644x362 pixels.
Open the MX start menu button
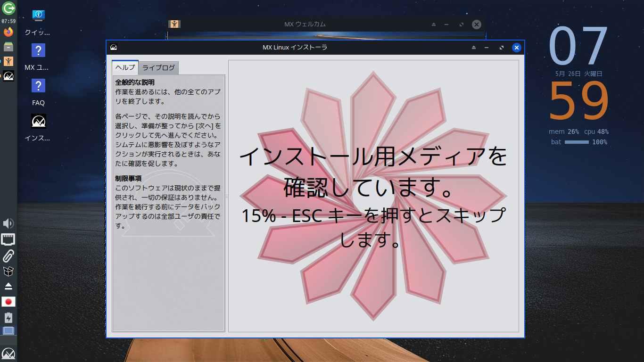8,354
